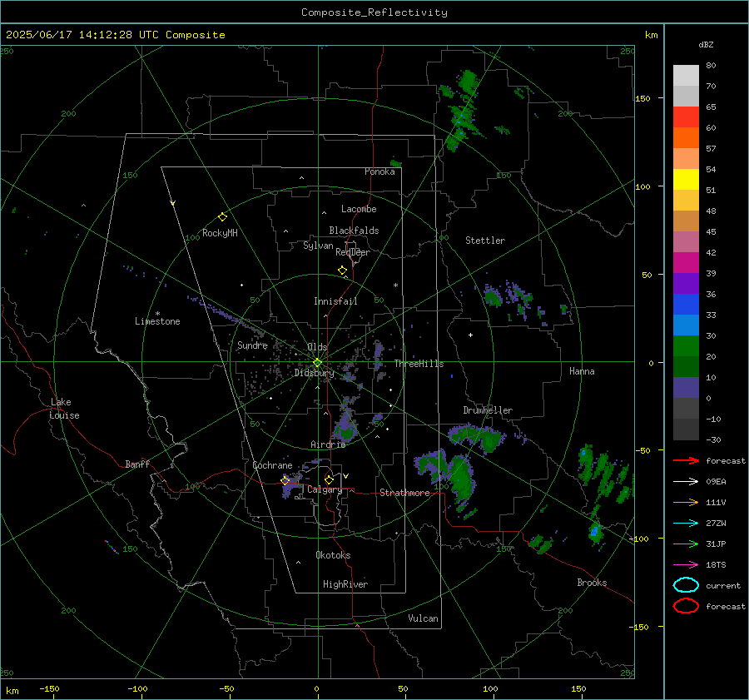Click the green 31JP arrow legend icon
Image resolution: width=749 pixels, height=700 pixels.
[686, 544]
